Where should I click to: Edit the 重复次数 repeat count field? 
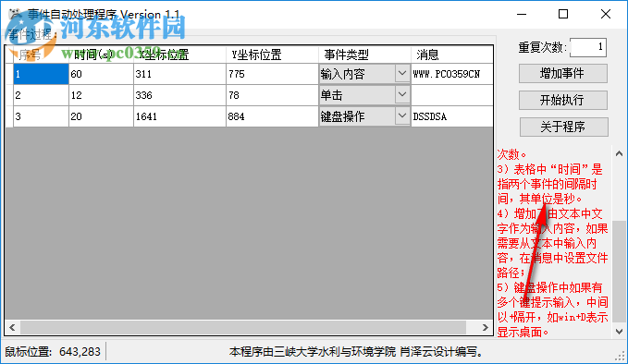pos(588,47)
